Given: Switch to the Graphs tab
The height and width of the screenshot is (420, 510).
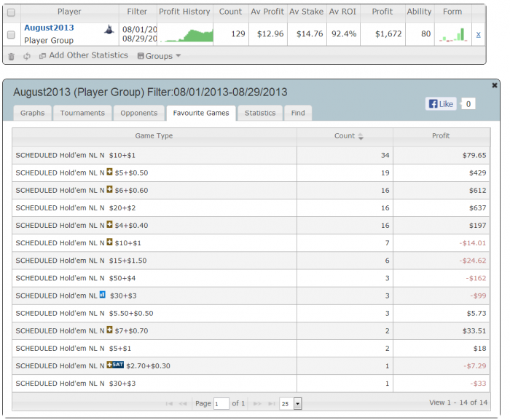Looking at the screenshot, I should pos(32,113).
